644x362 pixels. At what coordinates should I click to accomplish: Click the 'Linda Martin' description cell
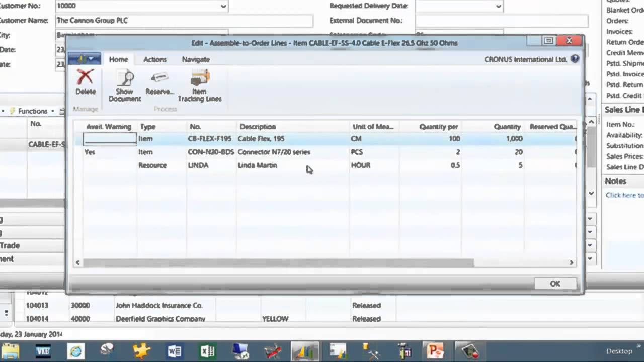(x=257, y=165)
